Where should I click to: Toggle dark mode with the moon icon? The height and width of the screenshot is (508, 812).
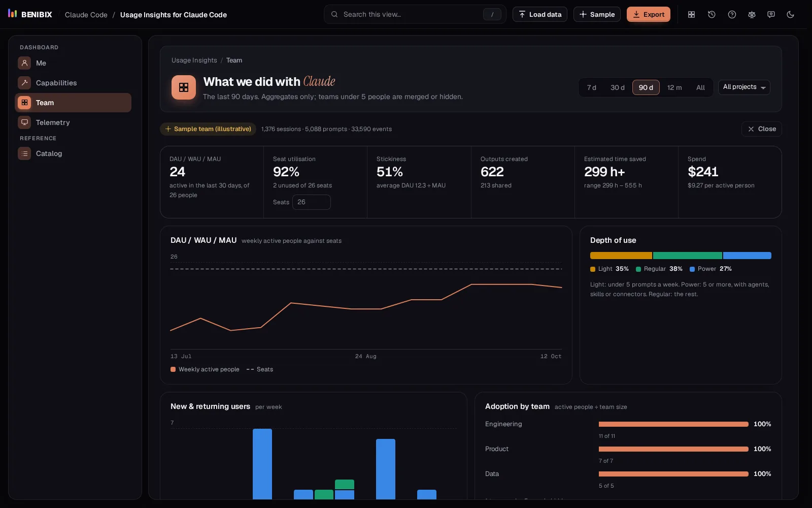(x=790, y=15)
